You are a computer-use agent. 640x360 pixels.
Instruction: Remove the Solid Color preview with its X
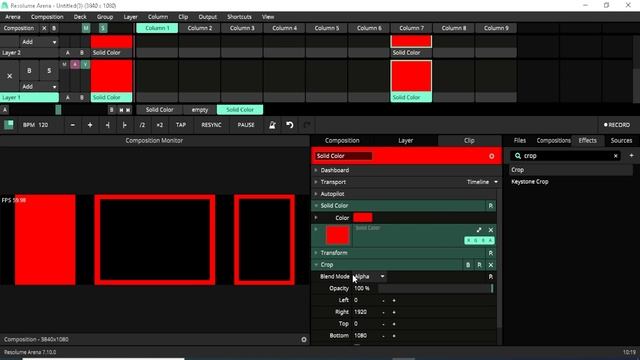pos(491,230)
